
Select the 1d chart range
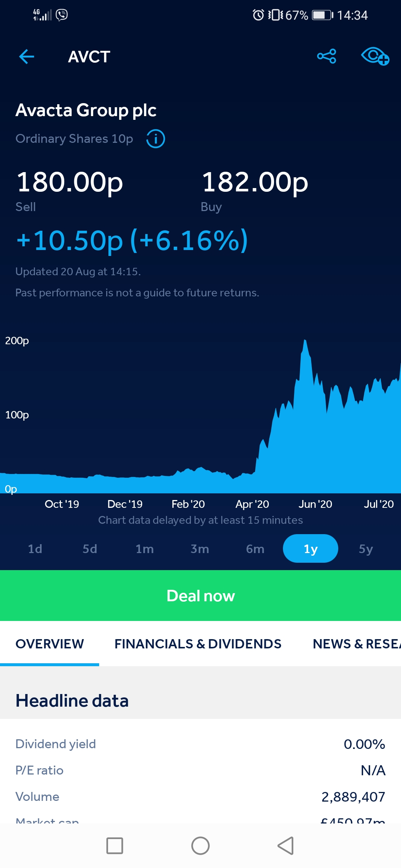point(35,549)
